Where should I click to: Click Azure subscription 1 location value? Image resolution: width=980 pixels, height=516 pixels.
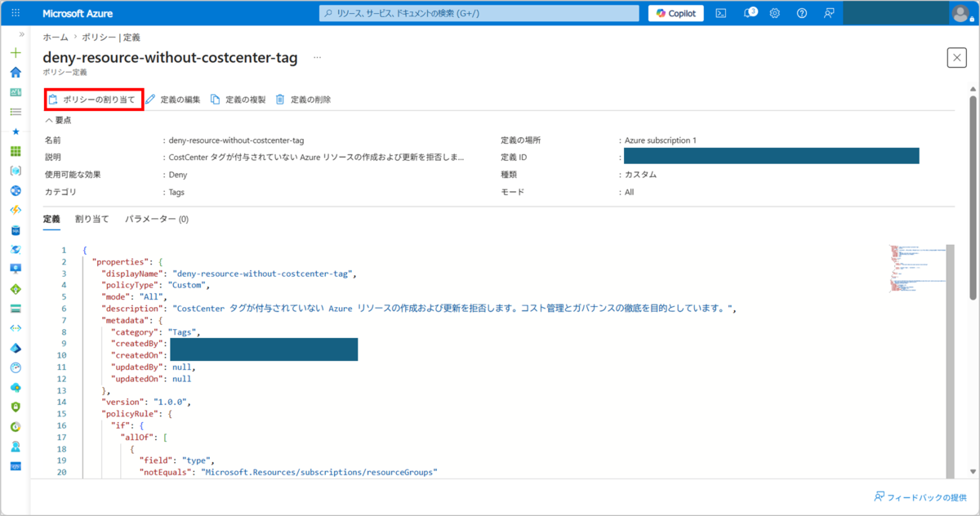660,140
